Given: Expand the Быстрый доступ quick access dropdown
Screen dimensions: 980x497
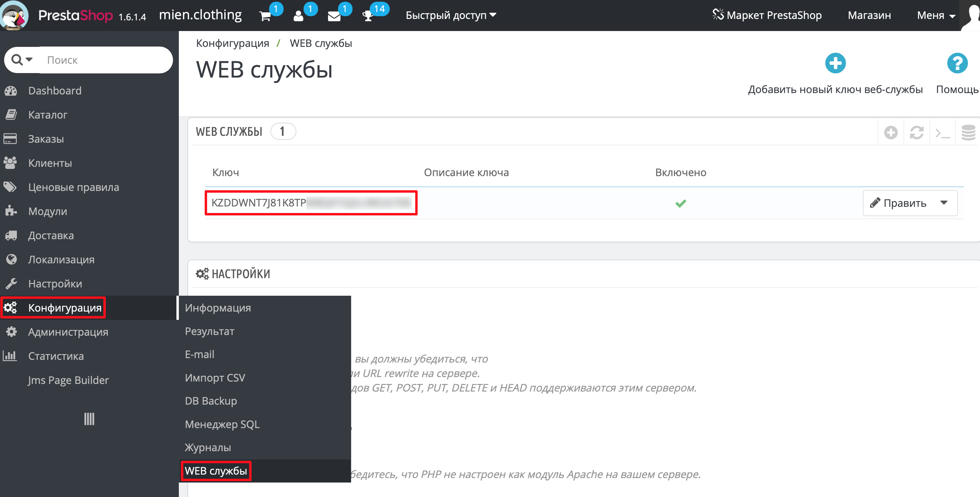Looking at the screenshot, I should (x=451, y=15).
